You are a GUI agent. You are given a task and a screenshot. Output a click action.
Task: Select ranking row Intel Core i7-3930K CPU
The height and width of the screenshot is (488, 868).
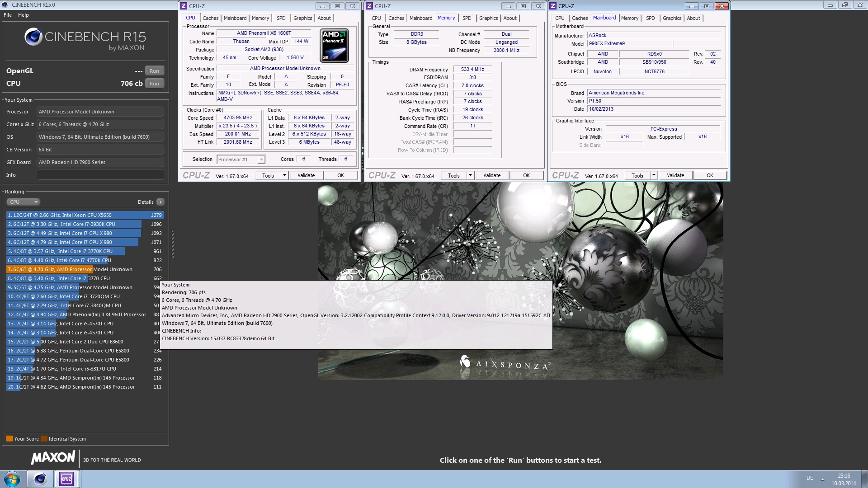85,224
